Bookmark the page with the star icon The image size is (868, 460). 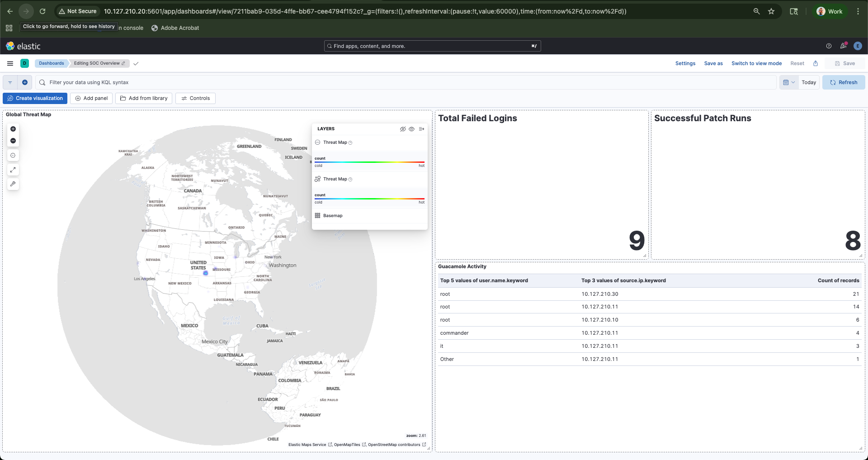coord(772,11)
